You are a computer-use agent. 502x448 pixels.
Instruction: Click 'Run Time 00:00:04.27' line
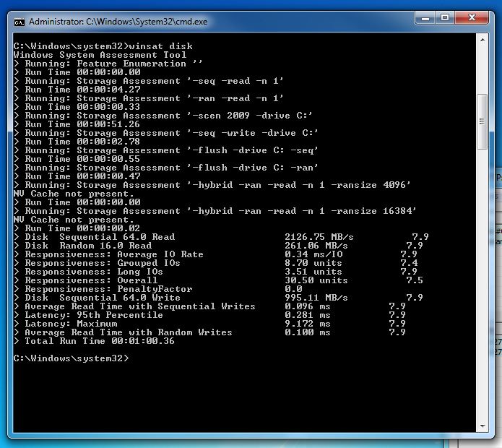[x=77, y=90]
